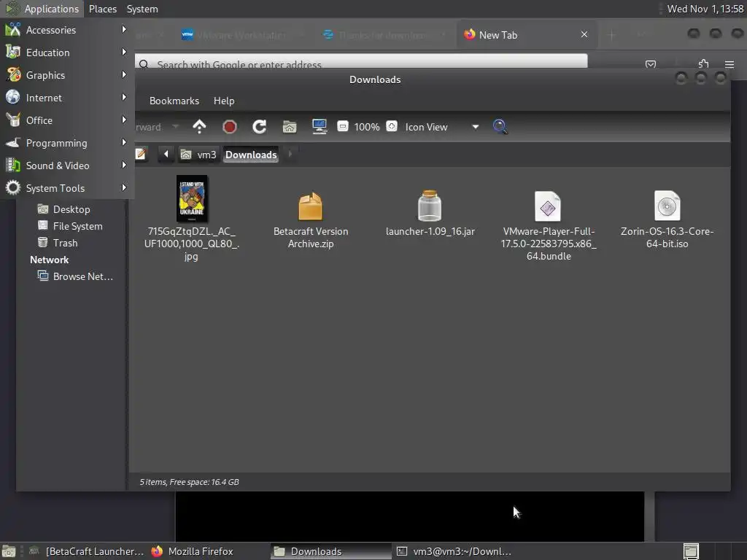Click the show desktop icon in taskbar

9,551
